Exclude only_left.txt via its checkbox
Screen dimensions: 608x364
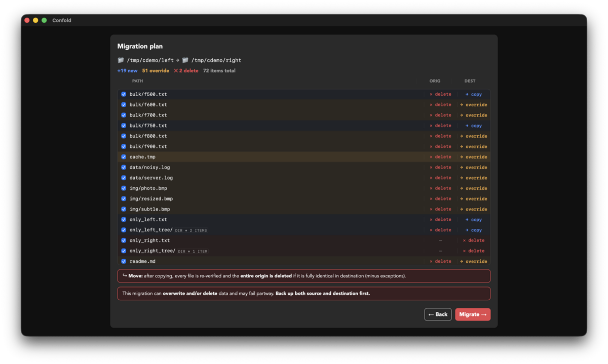(x=124, y=220)
